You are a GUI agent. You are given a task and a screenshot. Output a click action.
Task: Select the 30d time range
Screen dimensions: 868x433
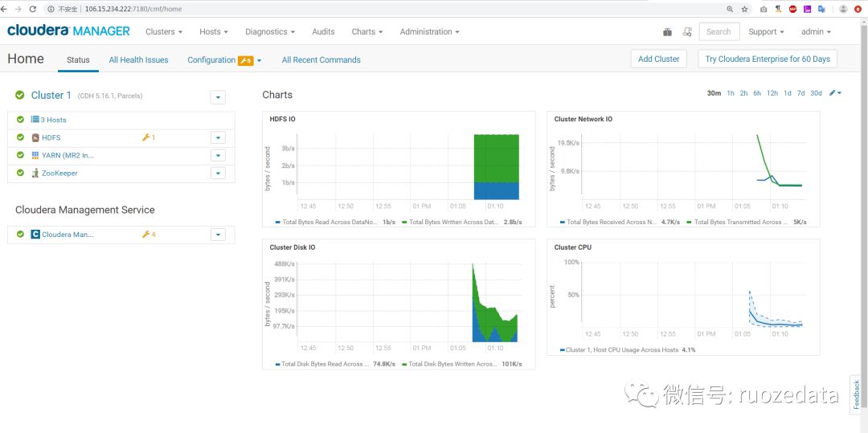pos(816,93)
